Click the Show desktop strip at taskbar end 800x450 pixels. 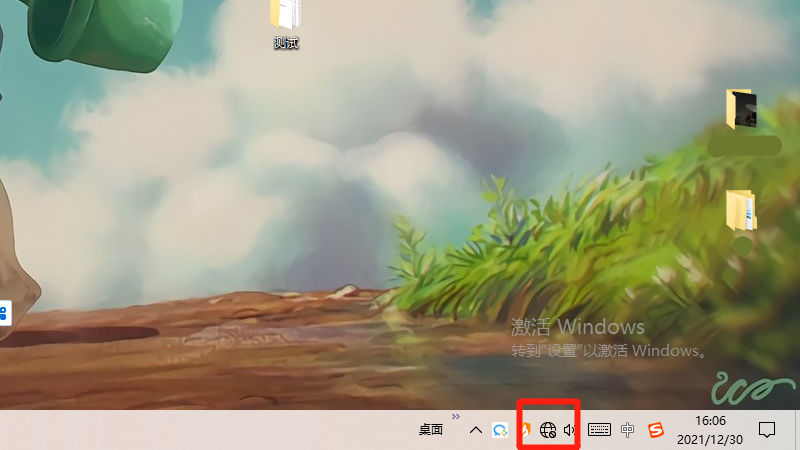point(797,430)
